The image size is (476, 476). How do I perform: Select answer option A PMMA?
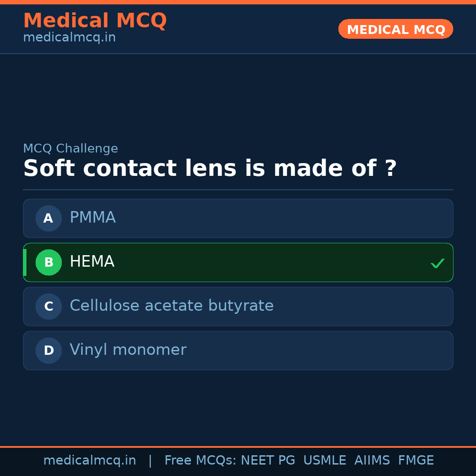(238, 218)
